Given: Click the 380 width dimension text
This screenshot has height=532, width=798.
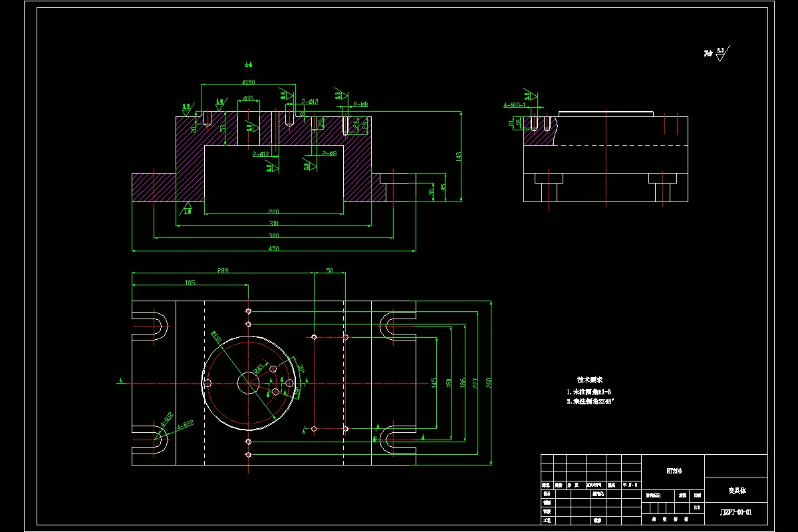Looking at the screenshot, I should coord(273,235).
